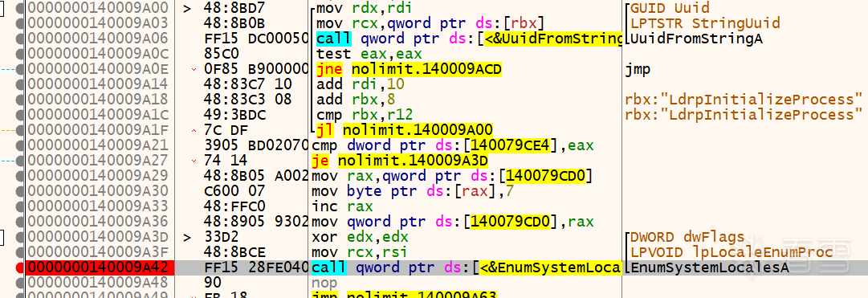Click the 'DWORD dwFlags' comment
The width and height of the screenshot is (868, 298).
point(687,237)
